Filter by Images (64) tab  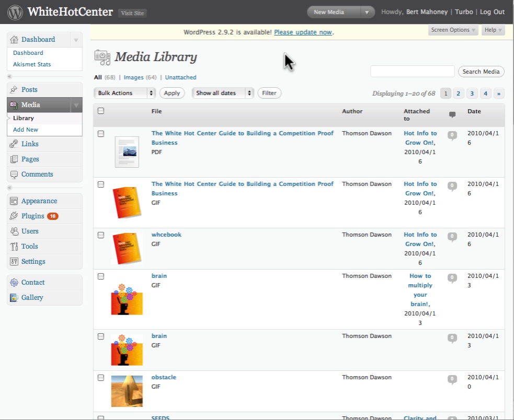140,78
